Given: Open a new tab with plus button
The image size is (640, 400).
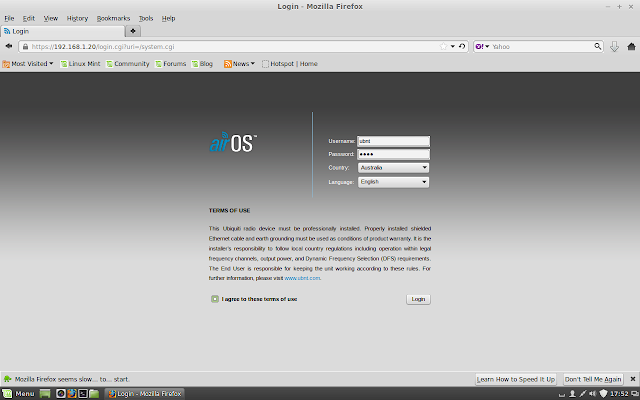Looking at the screenshot, I should coord(133,31).
